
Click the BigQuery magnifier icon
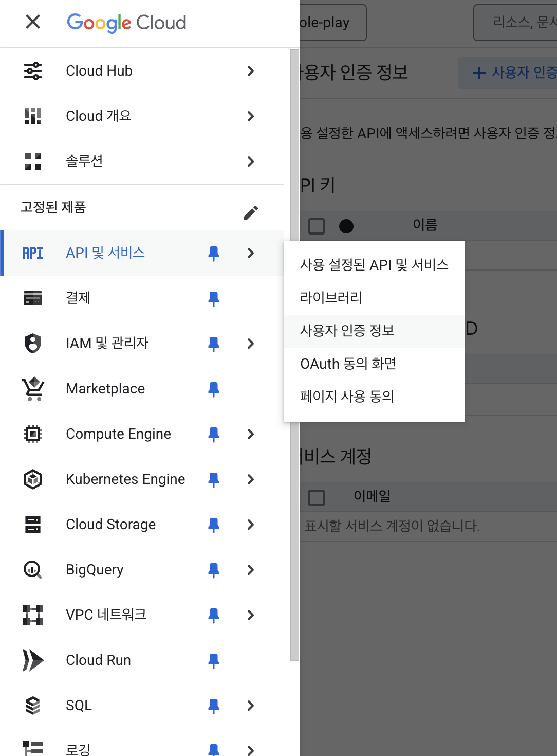click(x=33, y=570)
